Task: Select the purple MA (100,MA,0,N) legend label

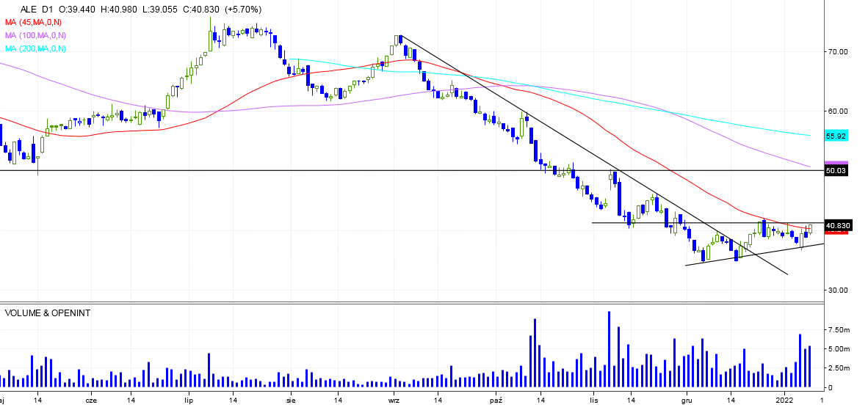Action: pos(35,35)
